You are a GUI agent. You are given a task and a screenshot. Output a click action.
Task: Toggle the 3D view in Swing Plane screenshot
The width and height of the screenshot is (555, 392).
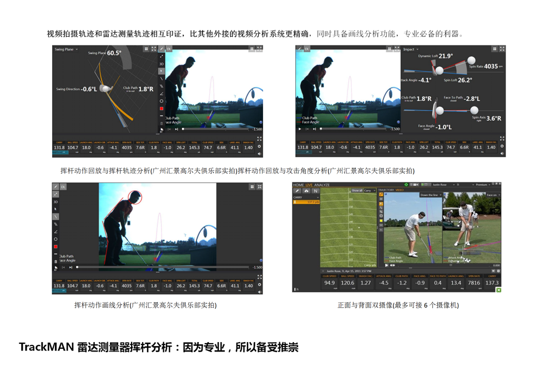tap(162, 64)
